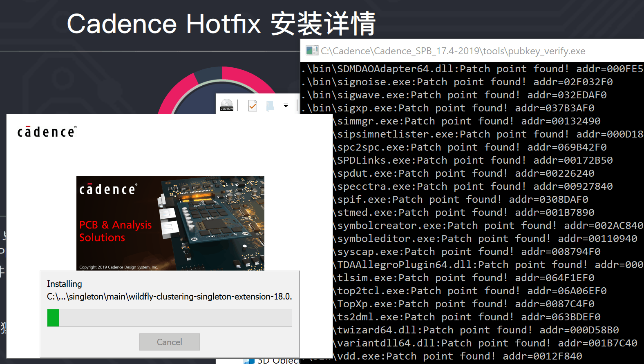Click the PCB & Analysis Solutions splash image
644x364 pixels.
tap(170, 223)
